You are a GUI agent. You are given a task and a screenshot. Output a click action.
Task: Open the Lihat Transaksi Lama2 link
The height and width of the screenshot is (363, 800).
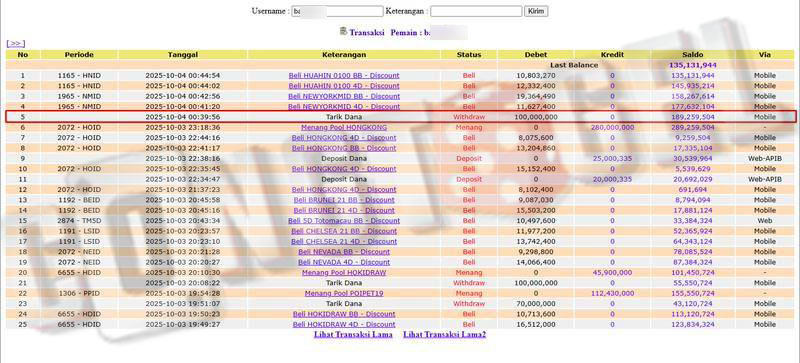[x=444, y=335]
